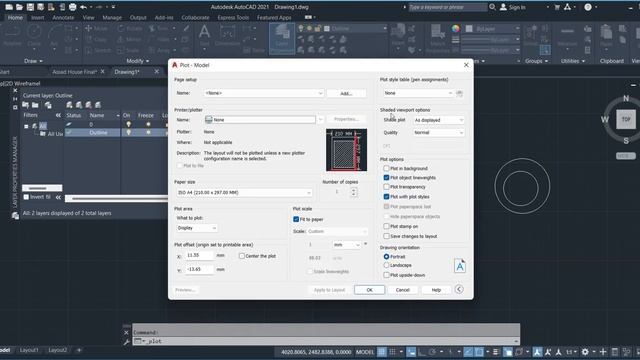Click the New file icon in Quick Access toolbar
This screenshot has width=640, height=360.
pyautogui.click(x=9, y=7)
